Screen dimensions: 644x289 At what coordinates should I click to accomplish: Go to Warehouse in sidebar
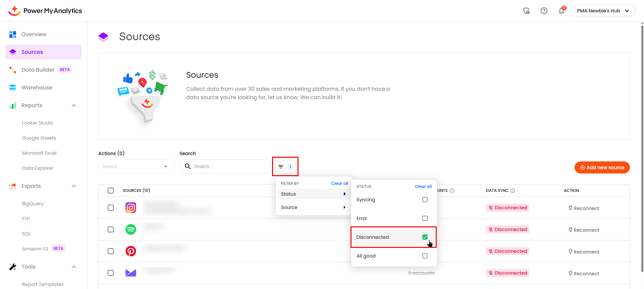coord(37,87)
